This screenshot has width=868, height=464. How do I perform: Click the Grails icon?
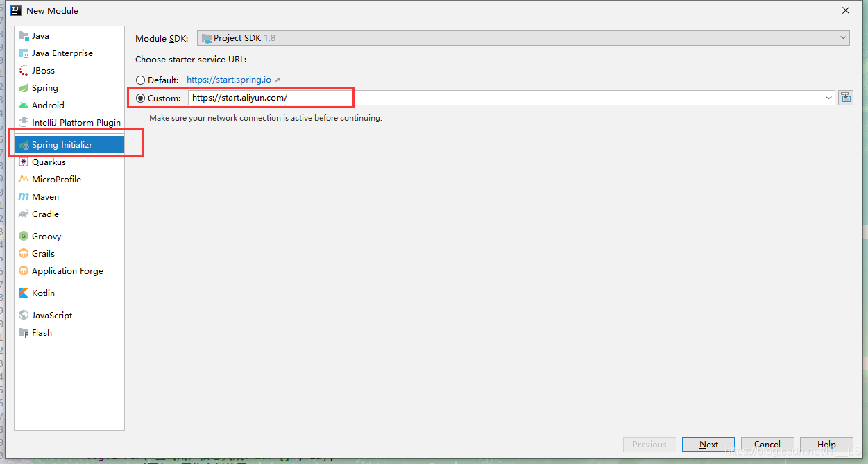click(x=24, y=254)
